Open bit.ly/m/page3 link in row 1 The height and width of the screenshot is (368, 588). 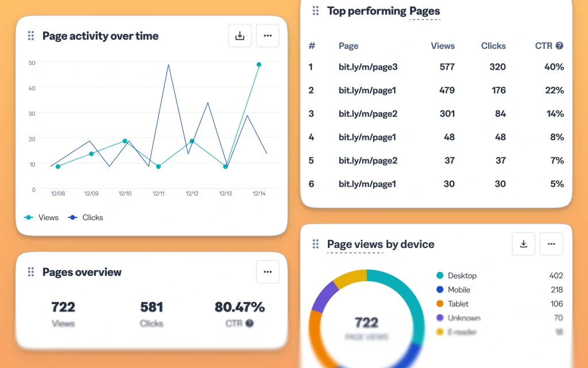(368, 67)
